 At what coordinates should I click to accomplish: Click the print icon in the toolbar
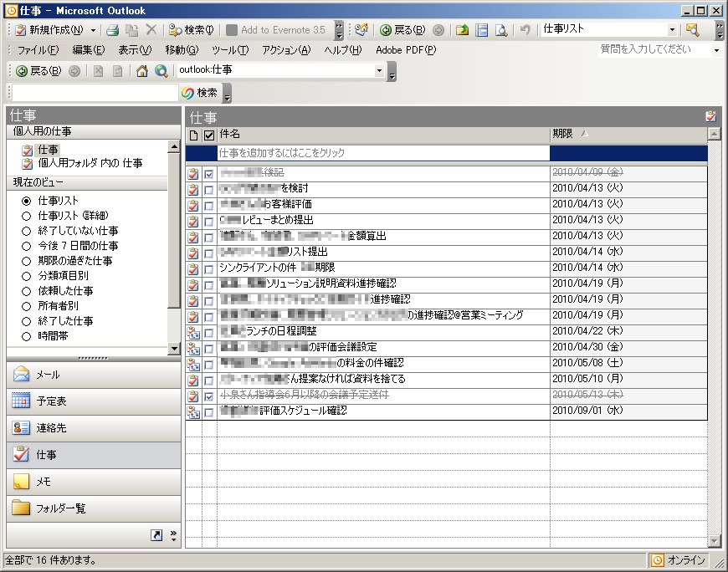point(112,30)
